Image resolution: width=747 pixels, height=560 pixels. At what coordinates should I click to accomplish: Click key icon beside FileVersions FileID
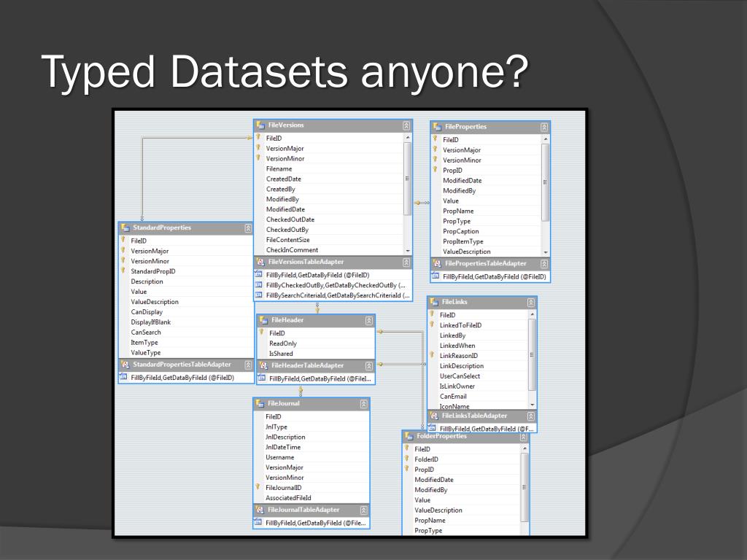point(258,137)
